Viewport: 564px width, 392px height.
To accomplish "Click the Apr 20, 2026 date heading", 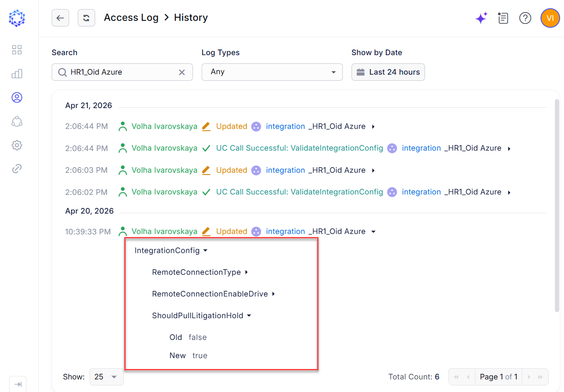I will [90, 211].
